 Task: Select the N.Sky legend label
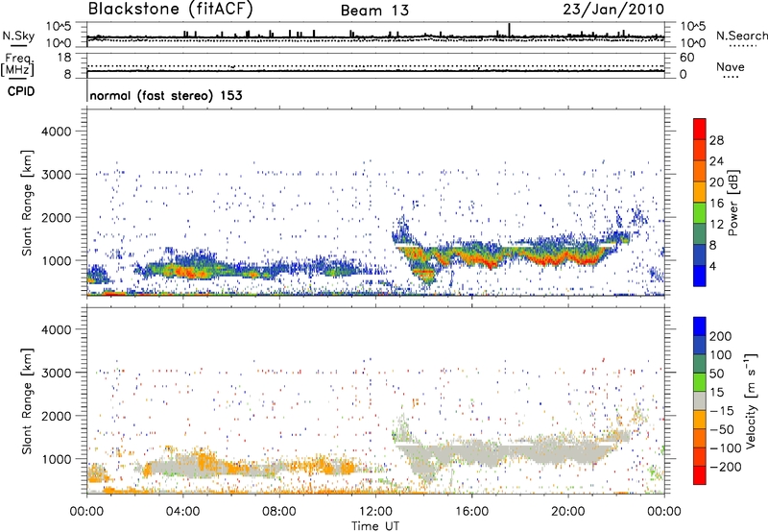18,36
